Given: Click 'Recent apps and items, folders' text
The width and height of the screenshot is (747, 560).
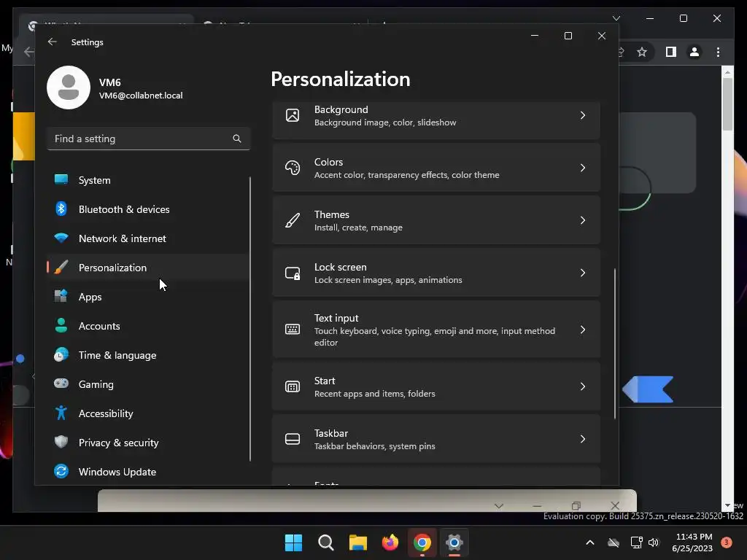Looking at the screenshot, I should [x=374, y=393].
